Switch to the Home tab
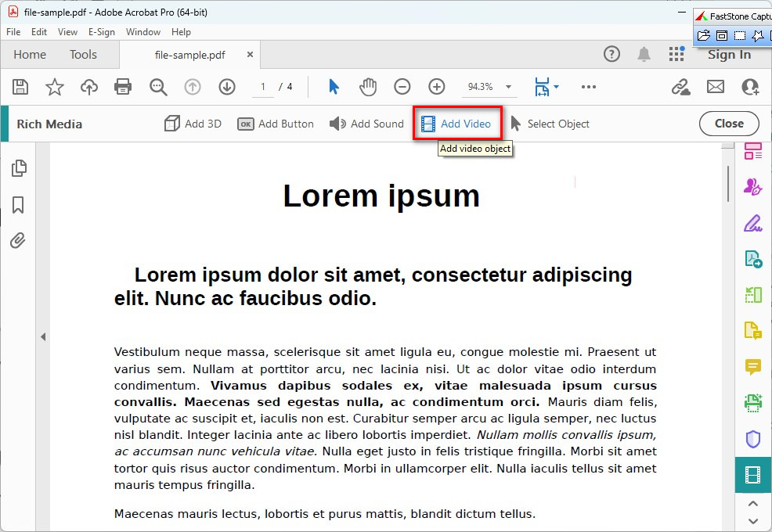Screen dimensions: 772x532 click(29, 55)
